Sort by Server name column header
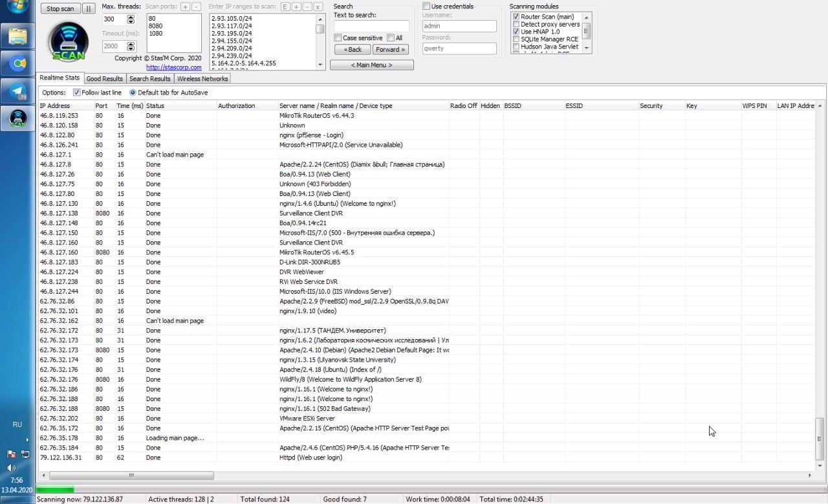This screenshot has height=504, width=828. (x=363, y=105)
